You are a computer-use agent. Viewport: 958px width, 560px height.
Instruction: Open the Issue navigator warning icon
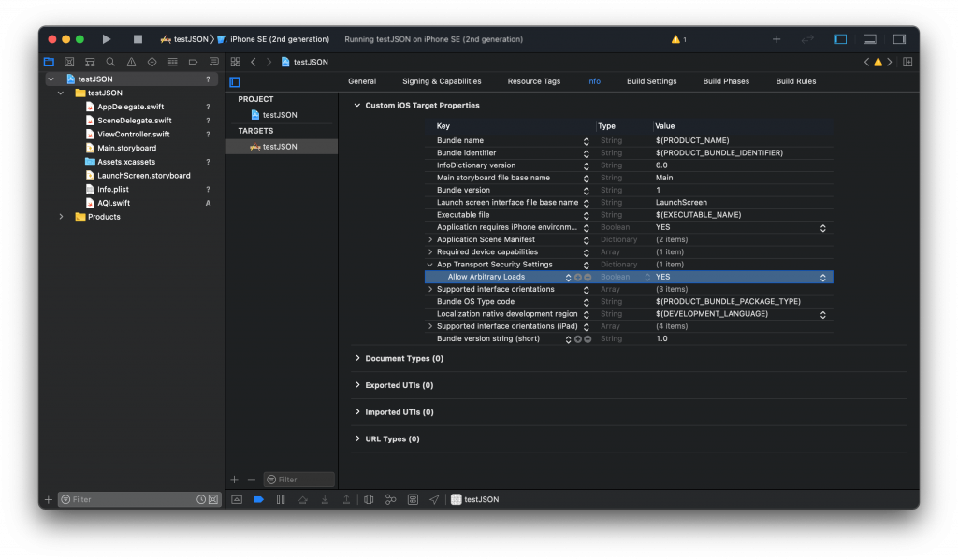click(131, 62)
